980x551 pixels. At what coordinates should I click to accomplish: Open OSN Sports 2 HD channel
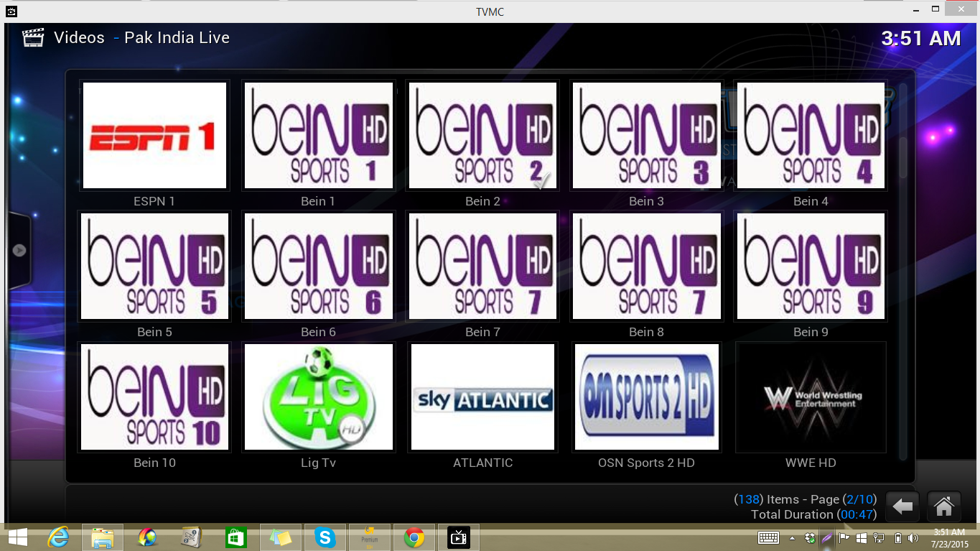pyautogui.click(x=646, y=397)
